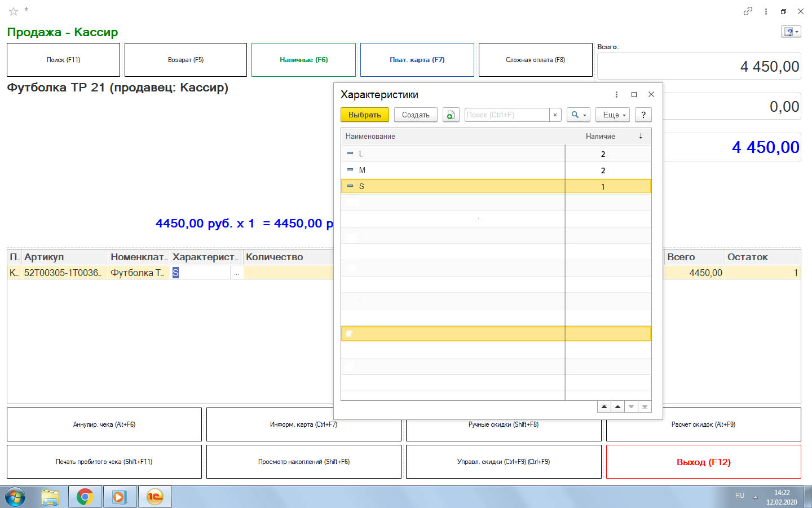Click the copy-item icon next to Создать
This screenshot has width=812, height=508.
click(x=451, y=115)
